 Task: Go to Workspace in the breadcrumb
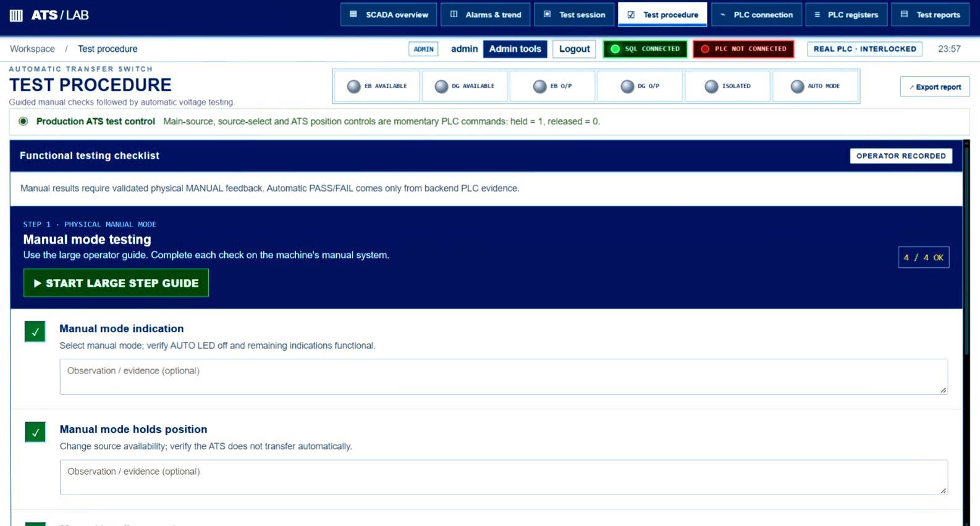point(32,49)
